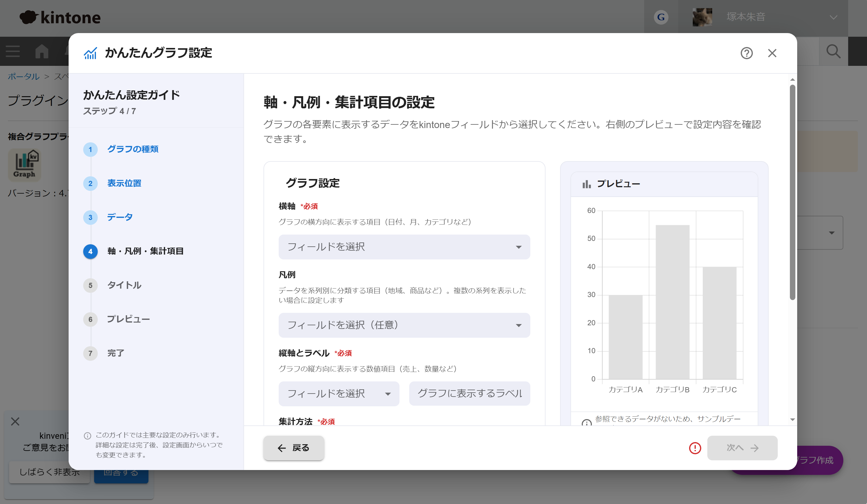Dismiss the kinveni feedback popup X

pyautogui.click(x=15, y=421)
